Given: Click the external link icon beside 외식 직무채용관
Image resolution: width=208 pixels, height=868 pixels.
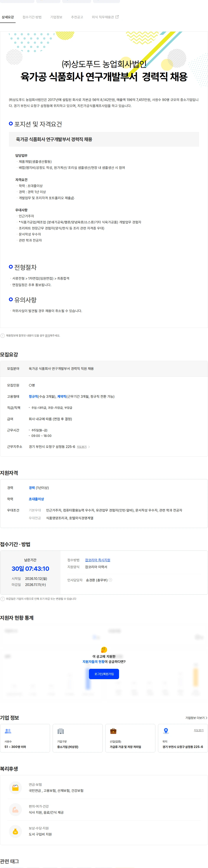Looking at the screenshot, I should pyautogui.click(x=117, y=17).
